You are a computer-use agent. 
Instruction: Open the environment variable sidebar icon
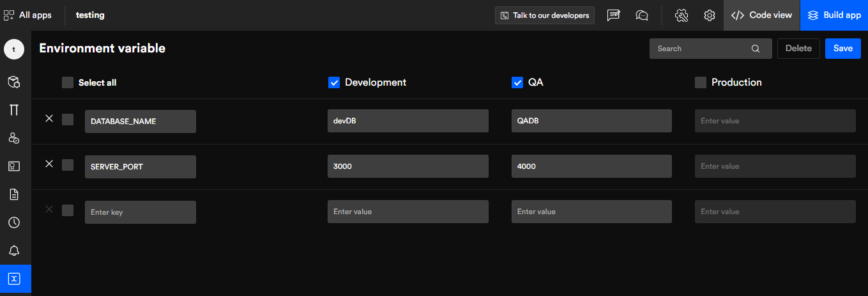click(14, 279)
